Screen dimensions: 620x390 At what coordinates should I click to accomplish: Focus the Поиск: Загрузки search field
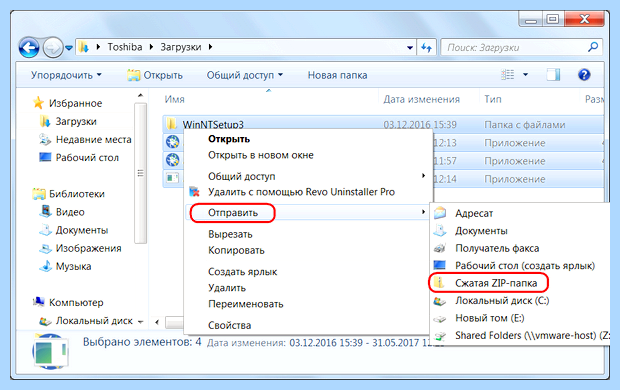(x=522, y=47)
